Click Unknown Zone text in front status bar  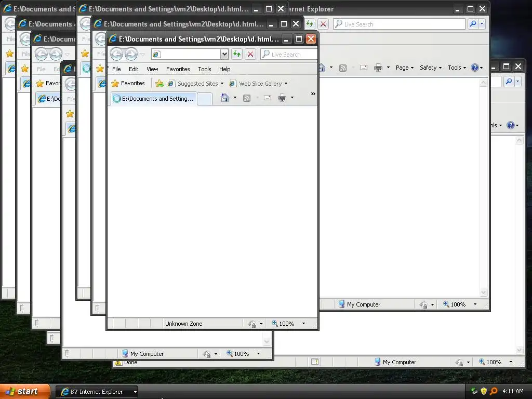(x=183, y=324)
